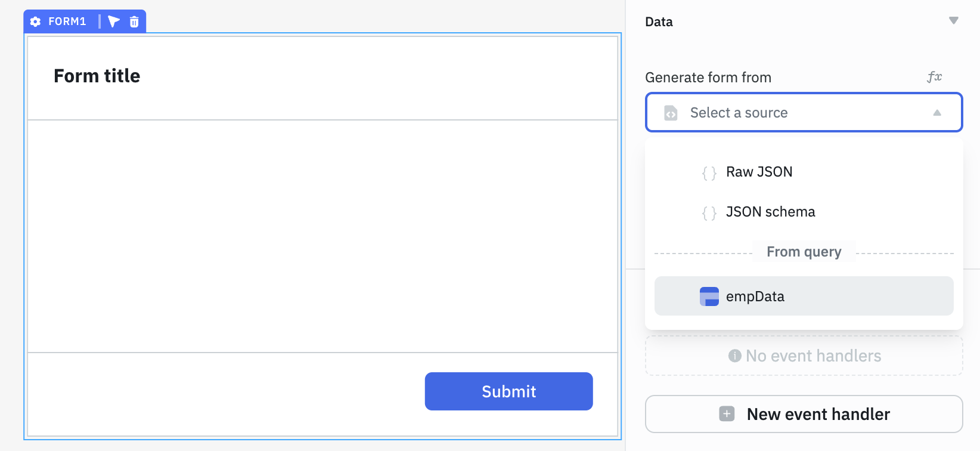Click the Submit button on the form
This screenshot has width=980, height=451.
pos(508,391)
